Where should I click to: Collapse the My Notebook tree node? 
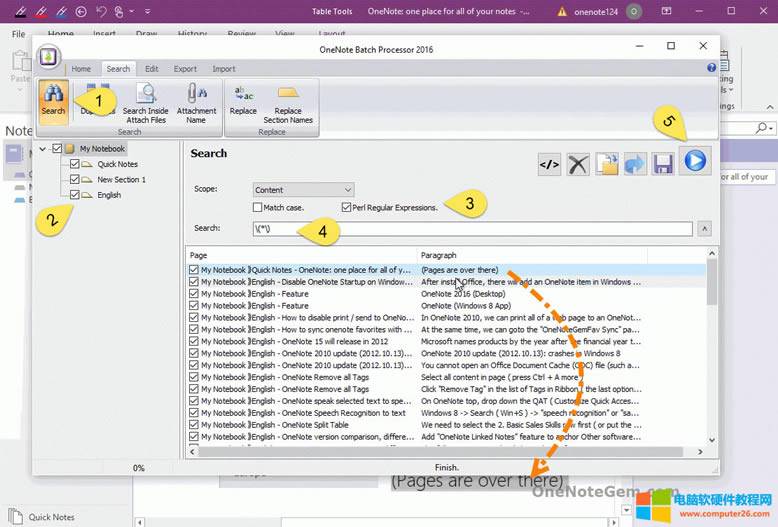pos(42,149)
